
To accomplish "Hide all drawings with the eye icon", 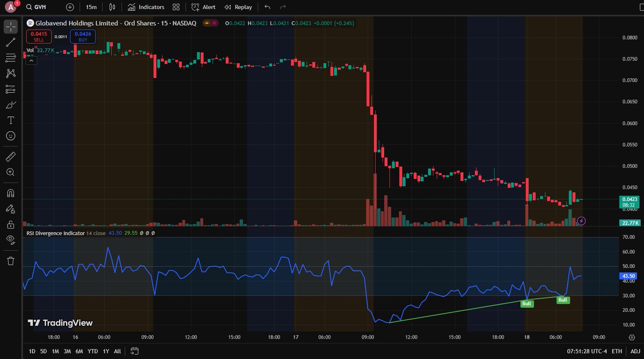I will [11, 239].
